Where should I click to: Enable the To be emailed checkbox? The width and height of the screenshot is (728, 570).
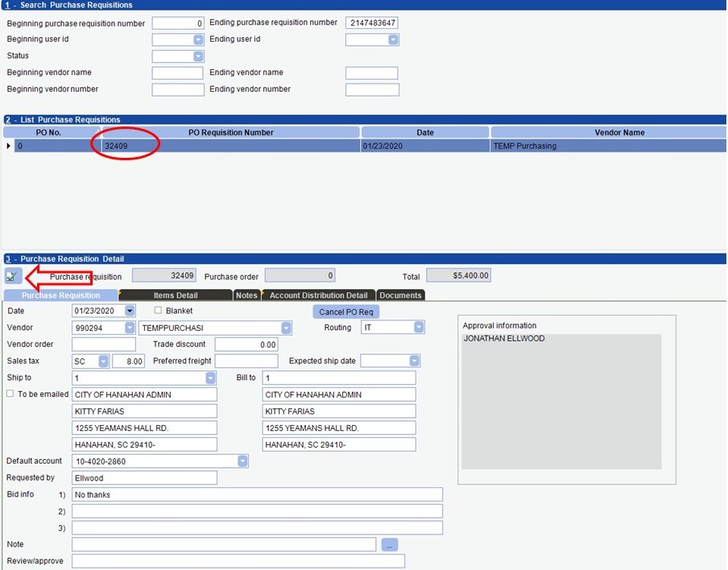[10, 394]
